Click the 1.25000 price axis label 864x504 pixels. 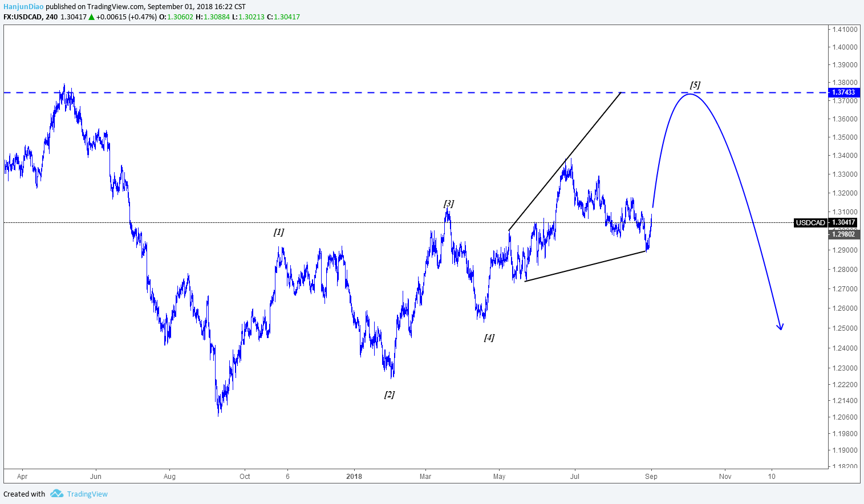pos(845,328)
